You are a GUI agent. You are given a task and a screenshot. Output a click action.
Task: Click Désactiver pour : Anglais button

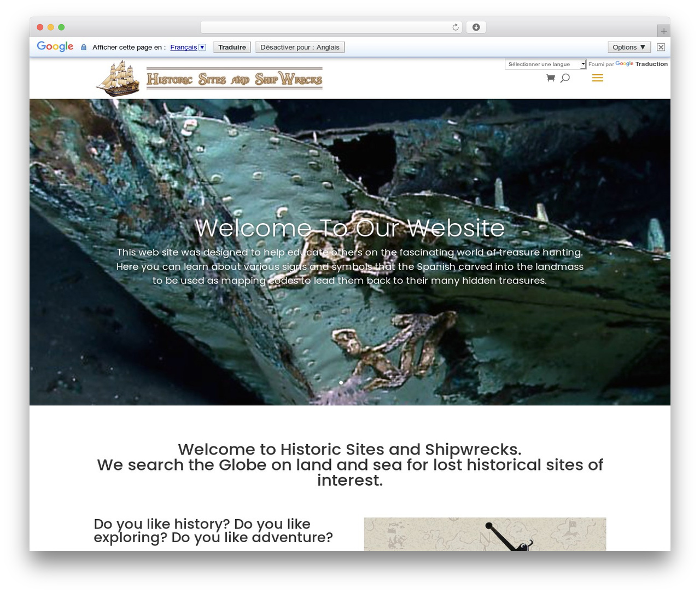tap(300, 47)
